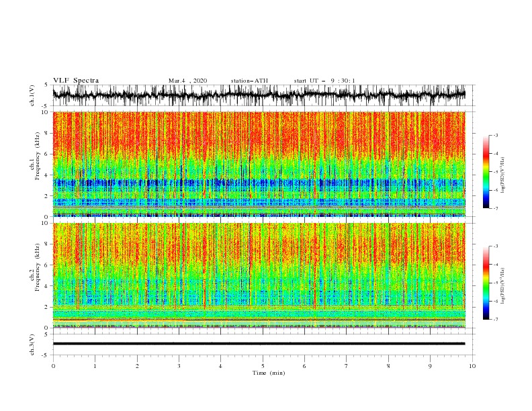Click the "0" tick on the time axis

[x=53, y=366]
